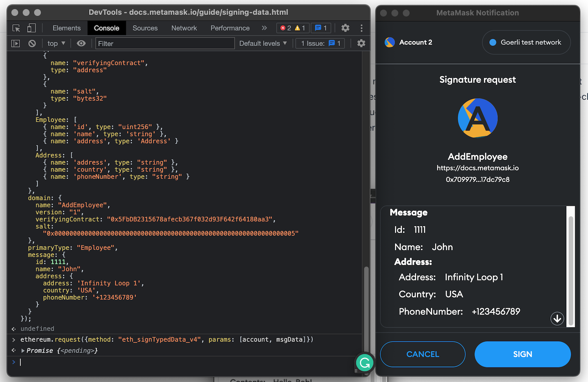Screen dimensions: 588x382
Task: Click the Grammarly green G icon
Action: tap(365, 363)
